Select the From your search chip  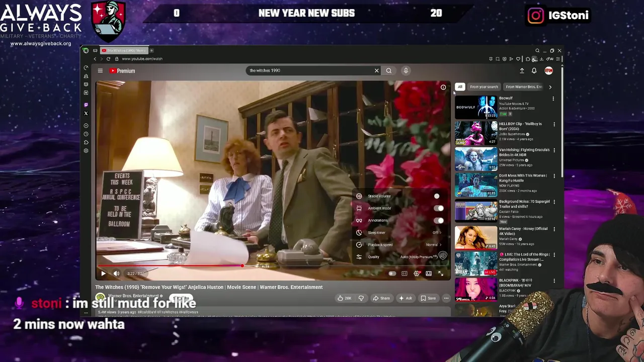[x=484, y=87]
